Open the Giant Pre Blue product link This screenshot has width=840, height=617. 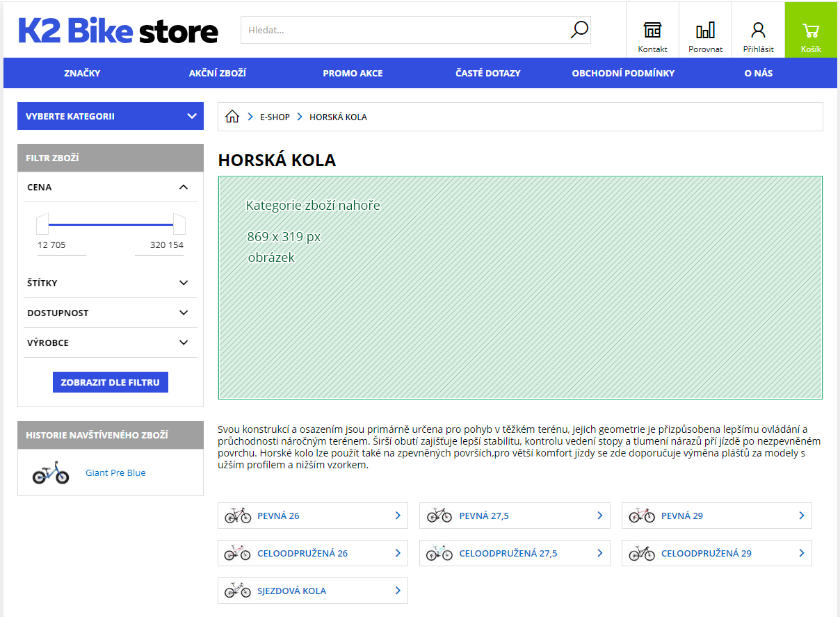115,472
